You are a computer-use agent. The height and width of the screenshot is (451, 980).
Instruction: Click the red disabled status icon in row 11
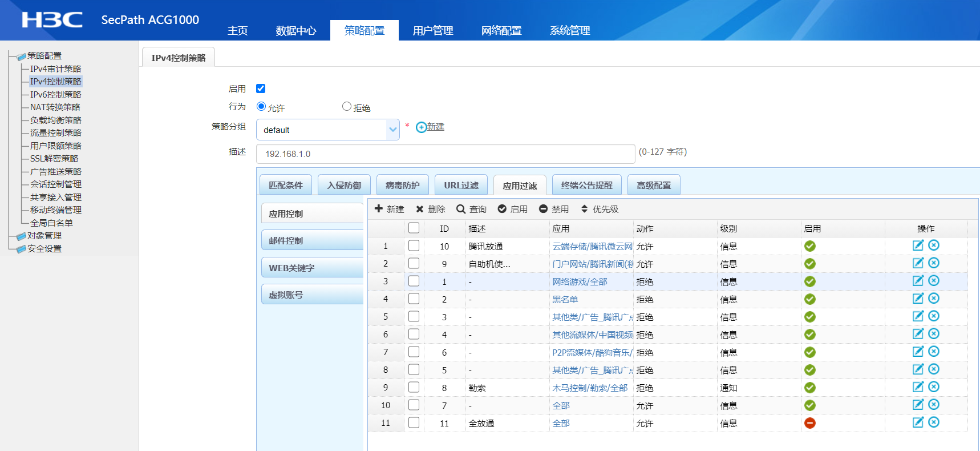click(x=809, y=423)
